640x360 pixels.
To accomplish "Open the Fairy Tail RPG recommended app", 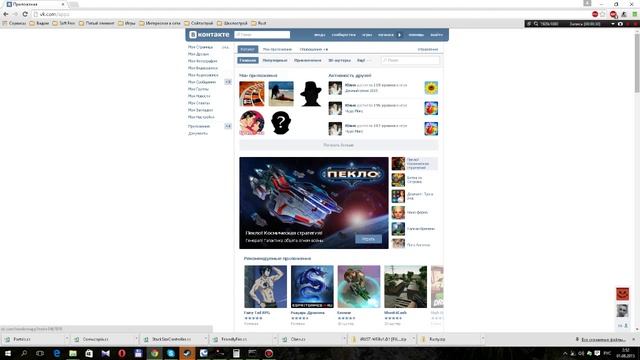I will click(x=265, y=287).
